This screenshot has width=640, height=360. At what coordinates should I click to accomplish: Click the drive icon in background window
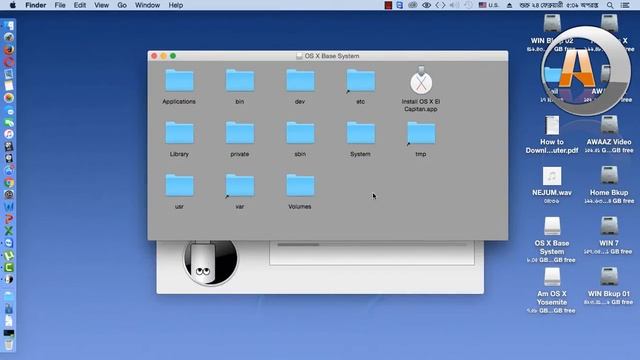coord(210,262)
